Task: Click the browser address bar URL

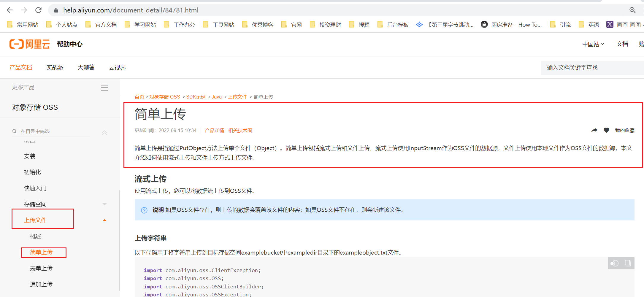Action: pos(131,10)
